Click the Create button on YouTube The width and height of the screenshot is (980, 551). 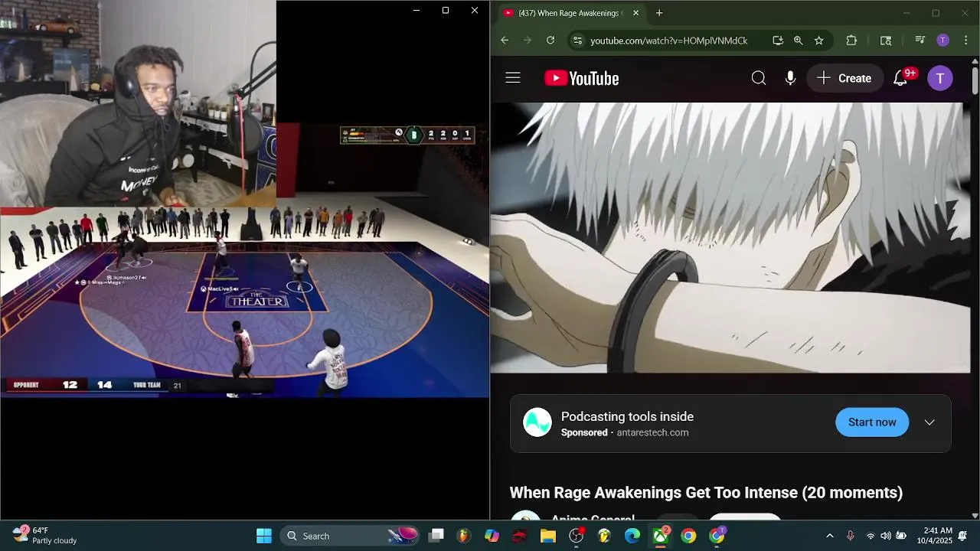tap(844, 78)
